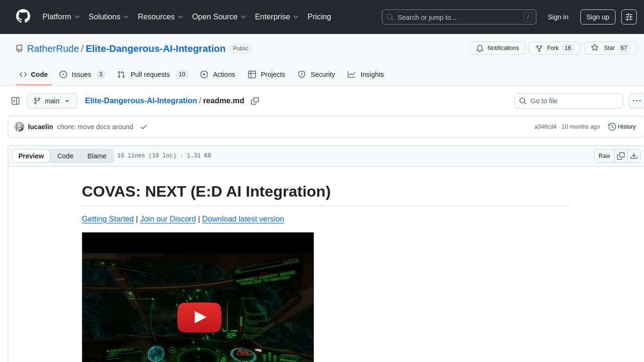The height and width of the screenshot is (362, 644).
Task: Click the repository icon beside RatherRude
Action: click(x=19, y=48)
